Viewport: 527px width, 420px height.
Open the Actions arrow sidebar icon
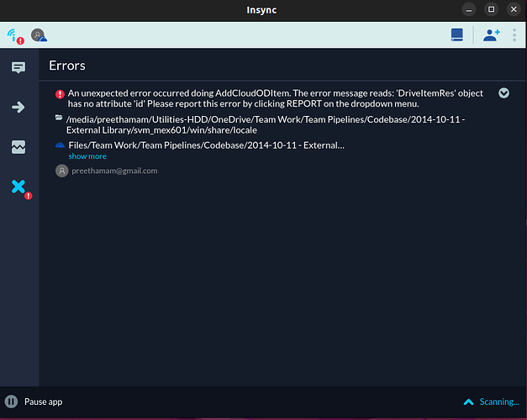[18, 108]
